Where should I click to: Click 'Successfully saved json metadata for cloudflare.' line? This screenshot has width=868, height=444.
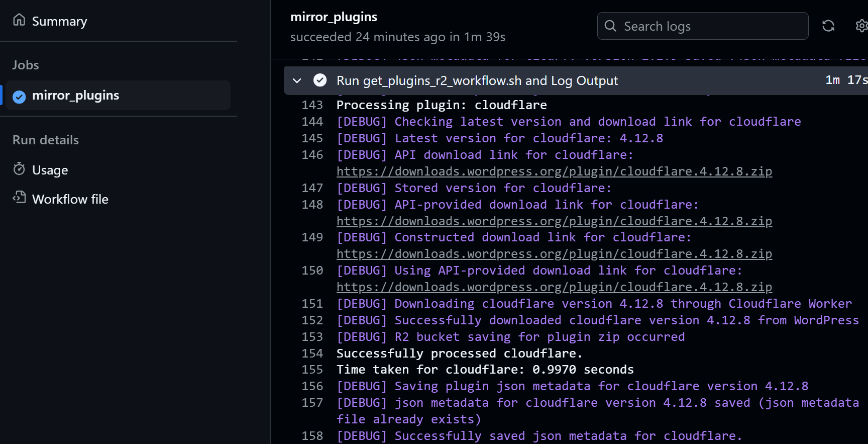539,436
